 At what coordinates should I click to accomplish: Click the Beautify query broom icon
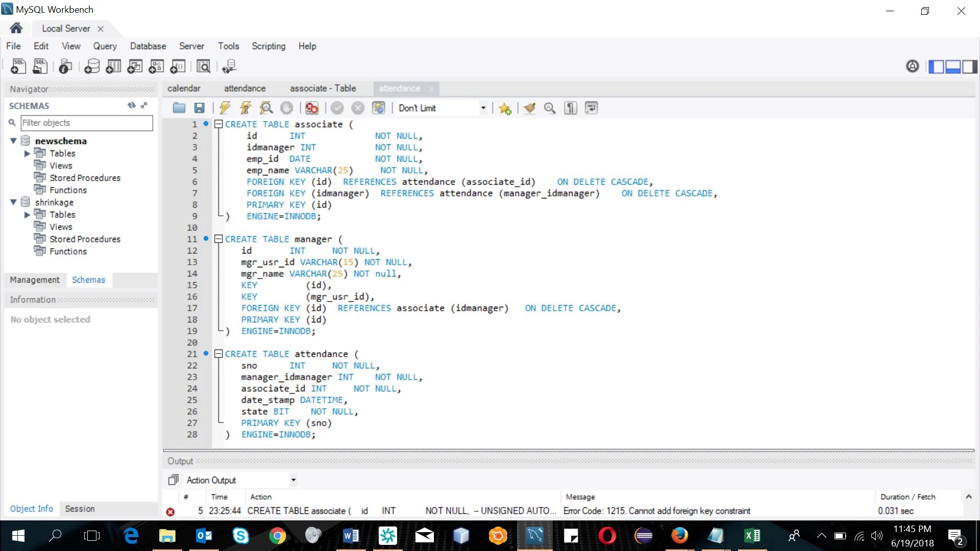tap(530, 108)
